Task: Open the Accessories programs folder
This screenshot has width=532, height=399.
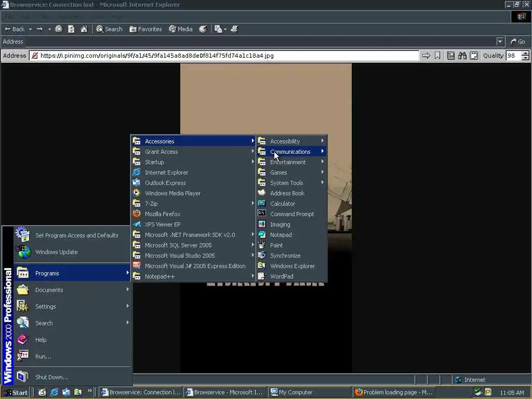Action: 193,141
